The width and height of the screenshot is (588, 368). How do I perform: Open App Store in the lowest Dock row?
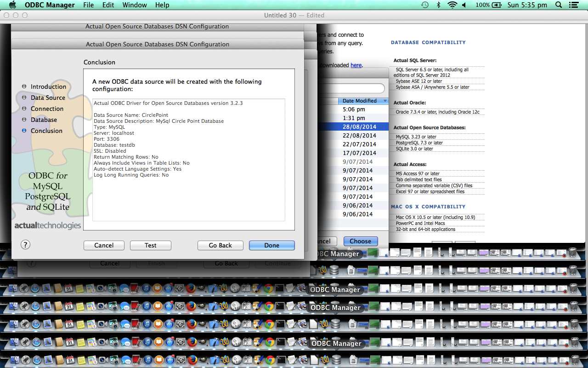click(x=170, y=360)
